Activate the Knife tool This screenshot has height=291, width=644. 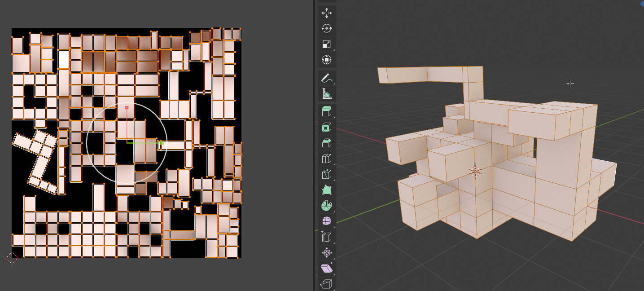click(327, 174)
